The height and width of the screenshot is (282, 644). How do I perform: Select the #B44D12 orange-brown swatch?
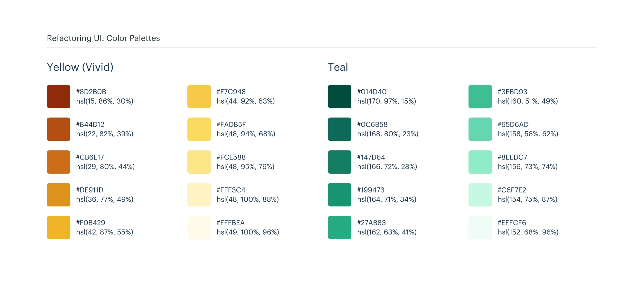tap(59, 129)
